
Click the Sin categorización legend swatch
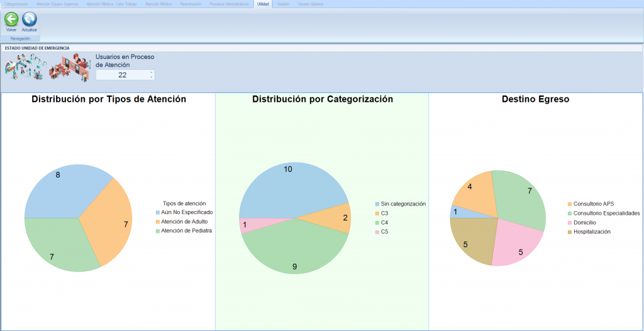click(377, 204)
